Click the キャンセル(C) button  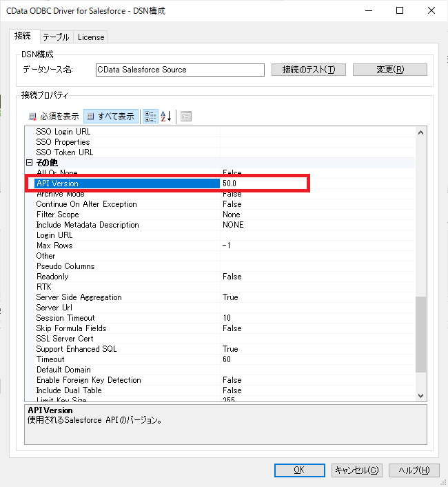(x=357, y=470)
